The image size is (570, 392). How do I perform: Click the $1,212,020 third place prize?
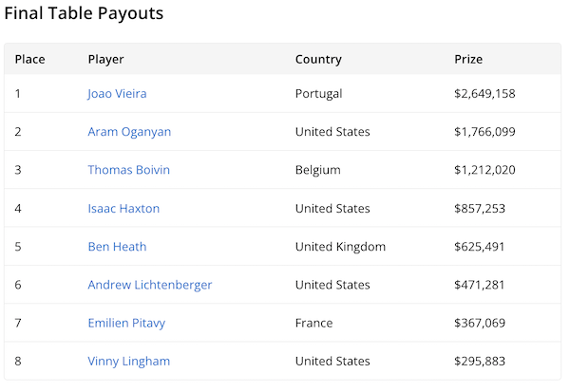pyautogui.click(x=484, y=170)
